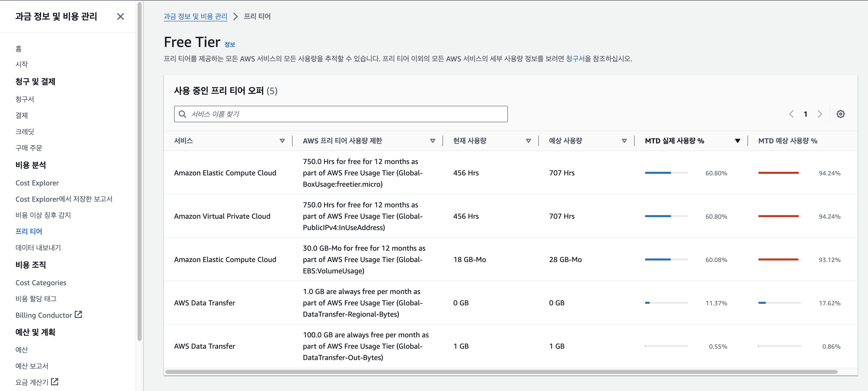Open Billing Conductor external link icon
The width and height of the screenshot is (868, 391).
click(79, 314)
